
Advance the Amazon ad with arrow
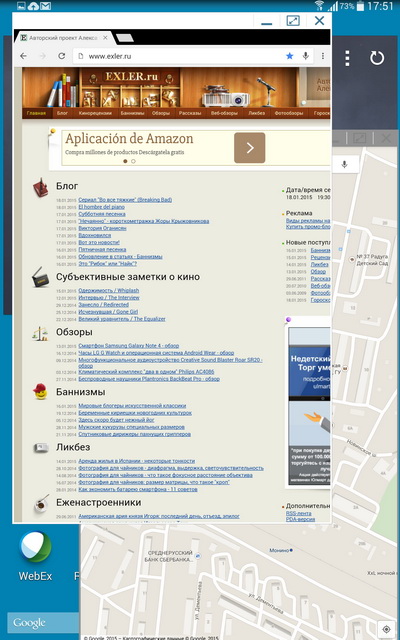(249, 148)
